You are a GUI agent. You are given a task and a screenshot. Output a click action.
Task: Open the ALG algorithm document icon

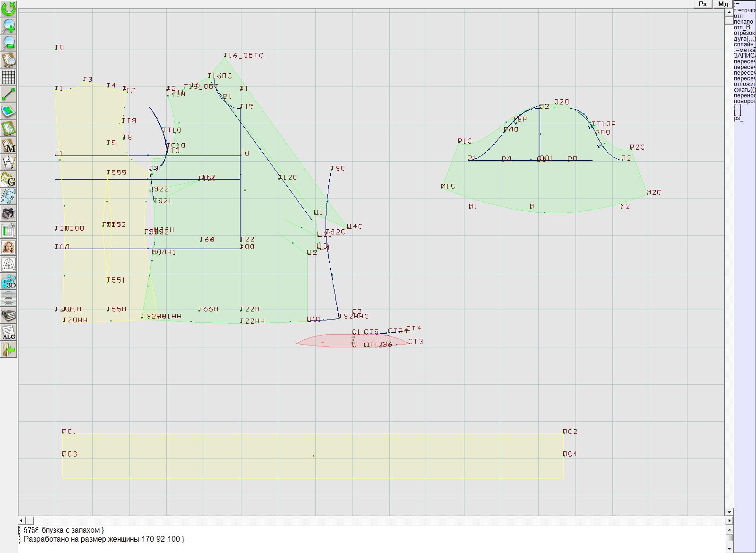9,332
